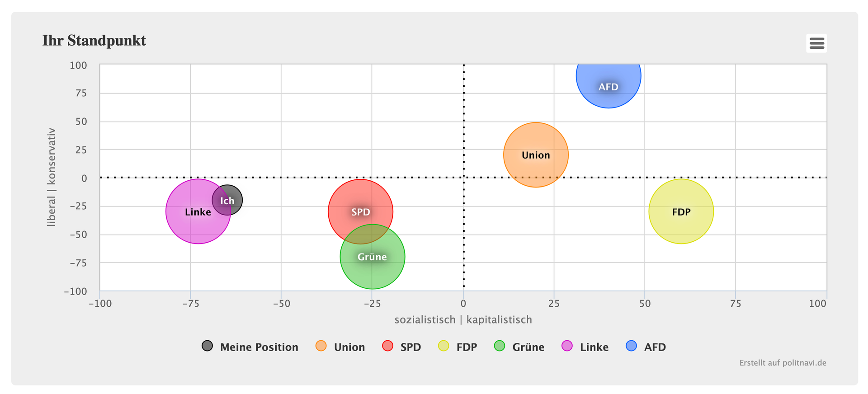Hide the SPD series via legend label
The image size is (868, 394).
(x=410, y=347)
